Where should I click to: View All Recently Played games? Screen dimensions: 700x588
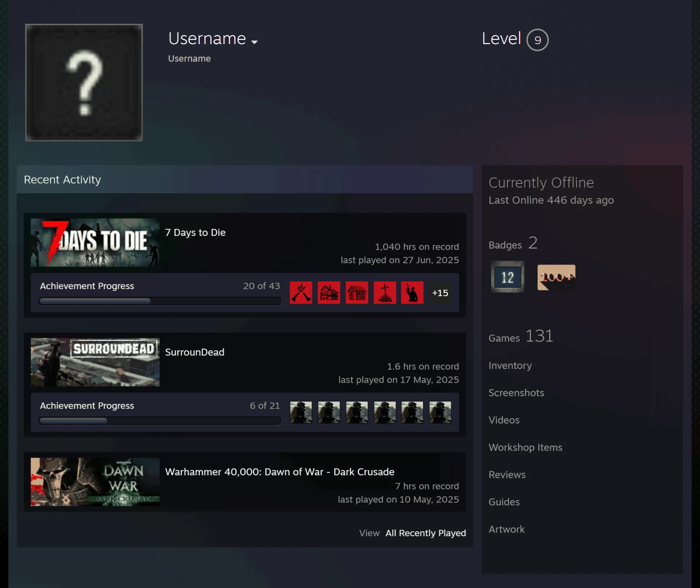(425, 533)
